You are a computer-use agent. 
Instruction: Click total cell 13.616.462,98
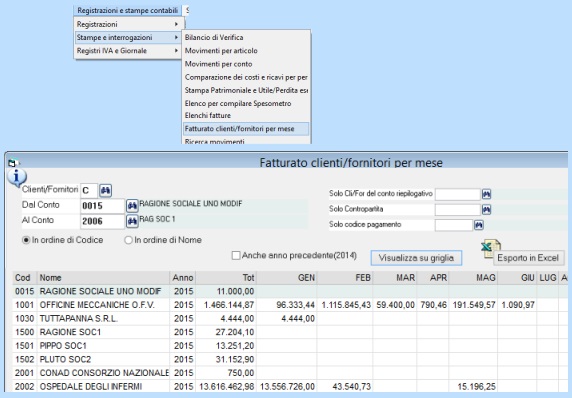click(226, 386)
